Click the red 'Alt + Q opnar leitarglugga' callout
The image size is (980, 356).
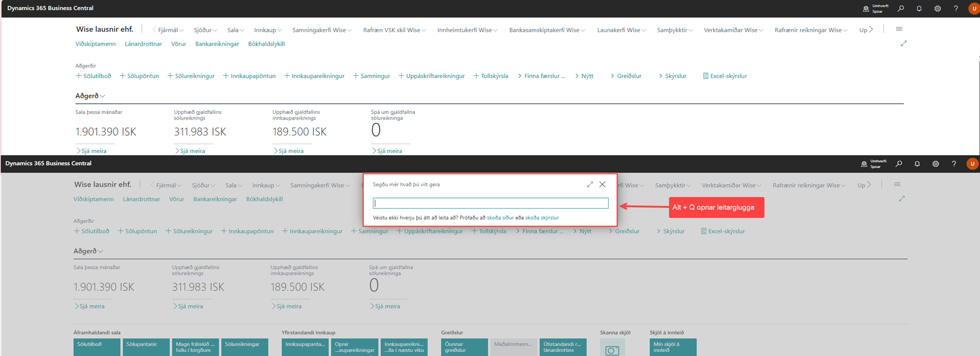click(716, 207)
